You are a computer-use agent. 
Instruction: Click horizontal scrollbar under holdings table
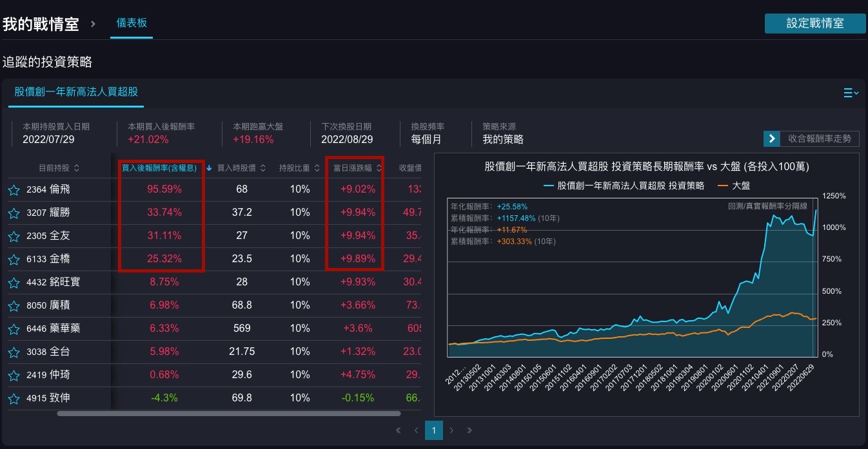228,414
